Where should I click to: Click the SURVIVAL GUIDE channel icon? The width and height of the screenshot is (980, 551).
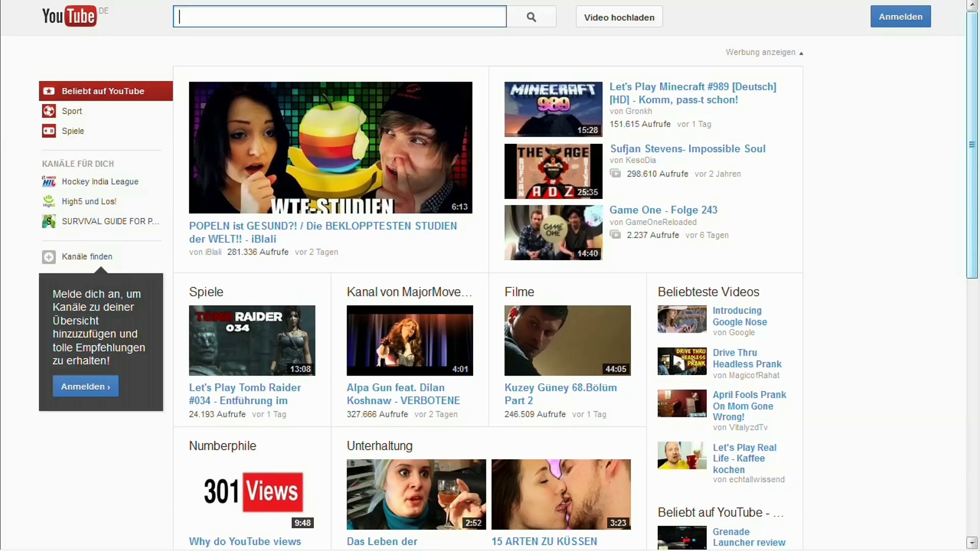pos(49,221)
